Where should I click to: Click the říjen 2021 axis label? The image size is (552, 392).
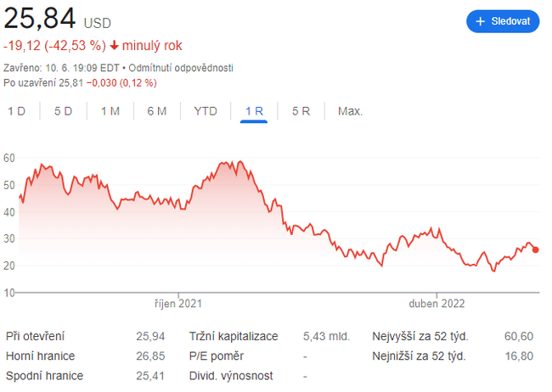[179, 302]
